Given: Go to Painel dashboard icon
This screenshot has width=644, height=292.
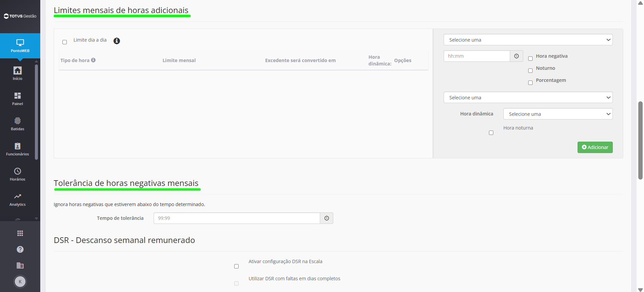Looking at the screenshot, I should pos(17,96).
